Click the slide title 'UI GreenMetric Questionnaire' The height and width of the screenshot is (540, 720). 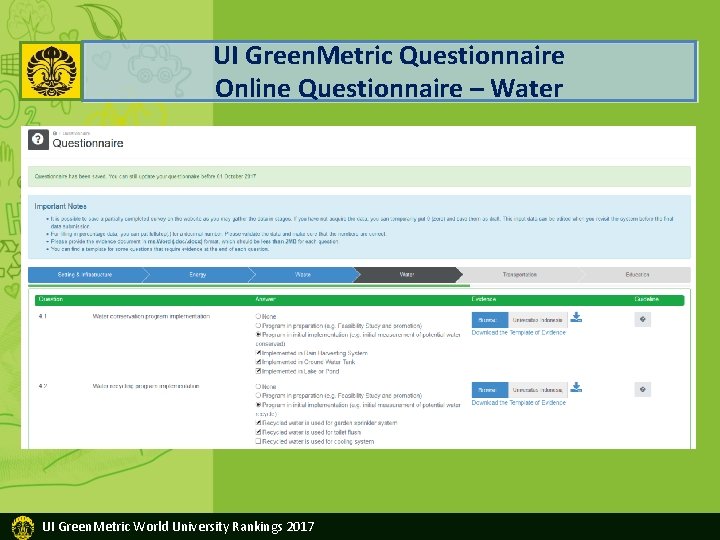[x=389, y=56]
